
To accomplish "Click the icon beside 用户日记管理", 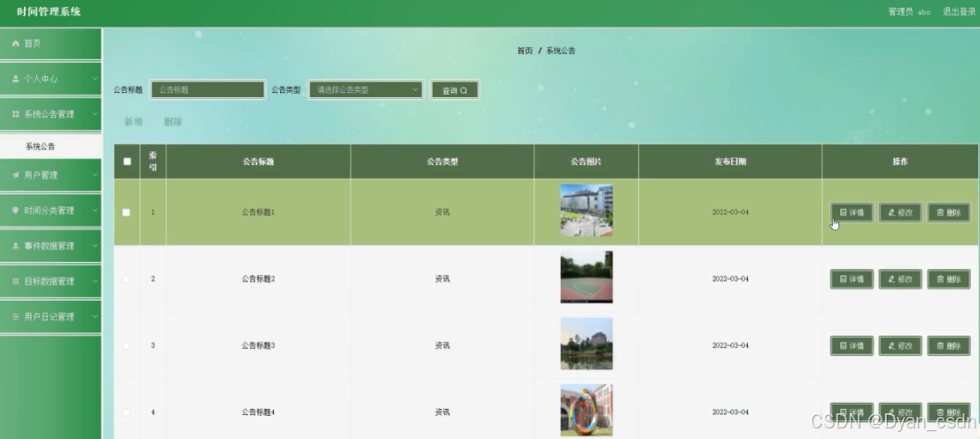I will [x=16, y=317].
